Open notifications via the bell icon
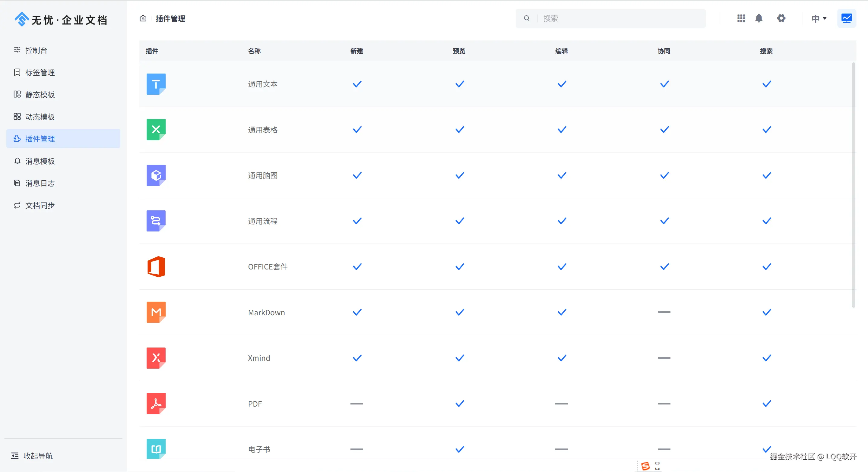The height and width of the screenshot is (472, 868). (x=759, y=18)
